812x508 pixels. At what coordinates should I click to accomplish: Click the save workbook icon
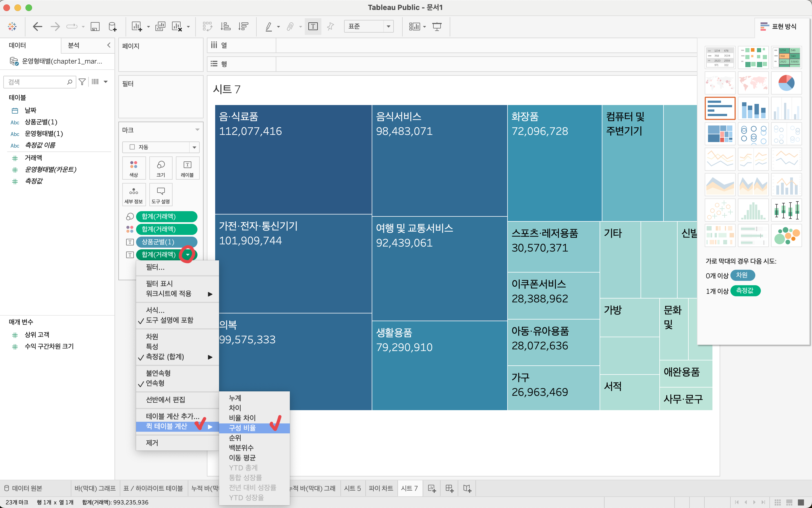click(95, 27)
